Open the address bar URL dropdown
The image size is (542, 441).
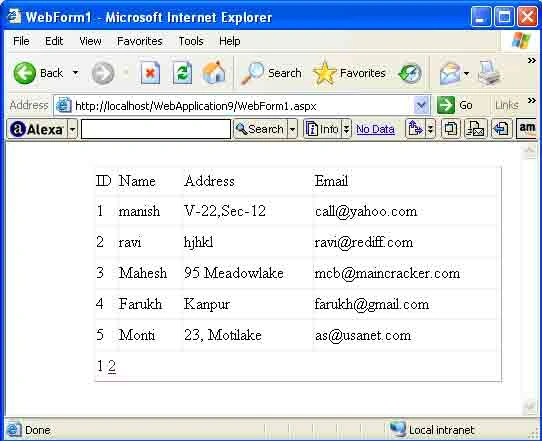(x=421, y=105)
